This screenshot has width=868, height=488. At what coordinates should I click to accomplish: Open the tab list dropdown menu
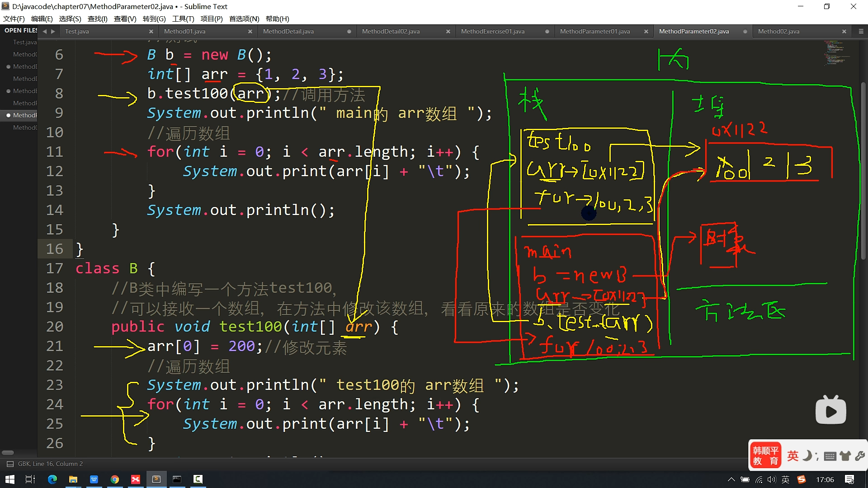click(x=860, y=31)
